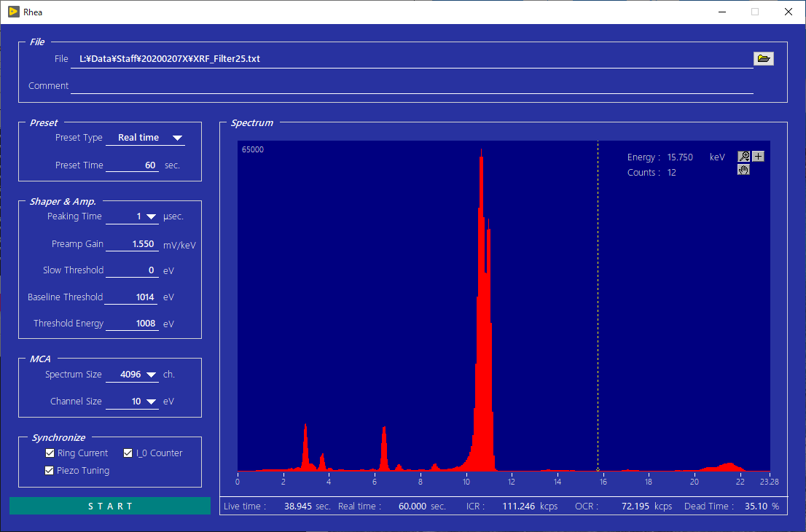Select the Preamp Gain field showing 1.550

(132, 244)
